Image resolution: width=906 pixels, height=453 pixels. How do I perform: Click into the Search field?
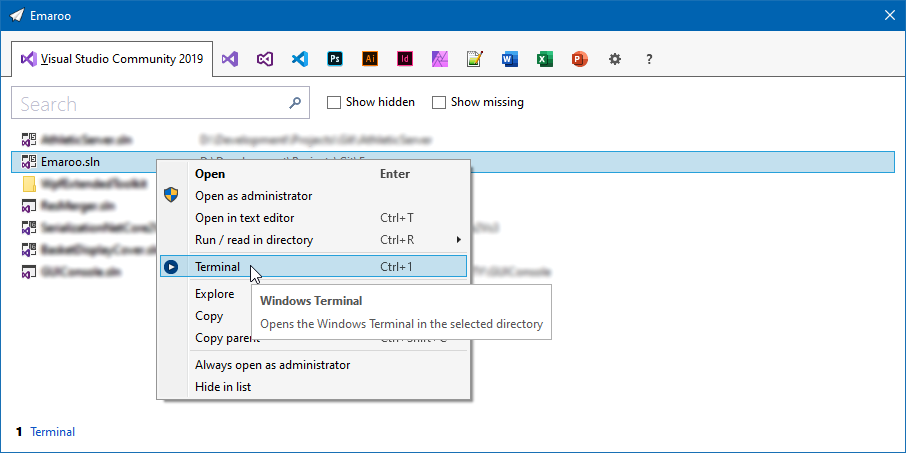click(x=160, y=103)
